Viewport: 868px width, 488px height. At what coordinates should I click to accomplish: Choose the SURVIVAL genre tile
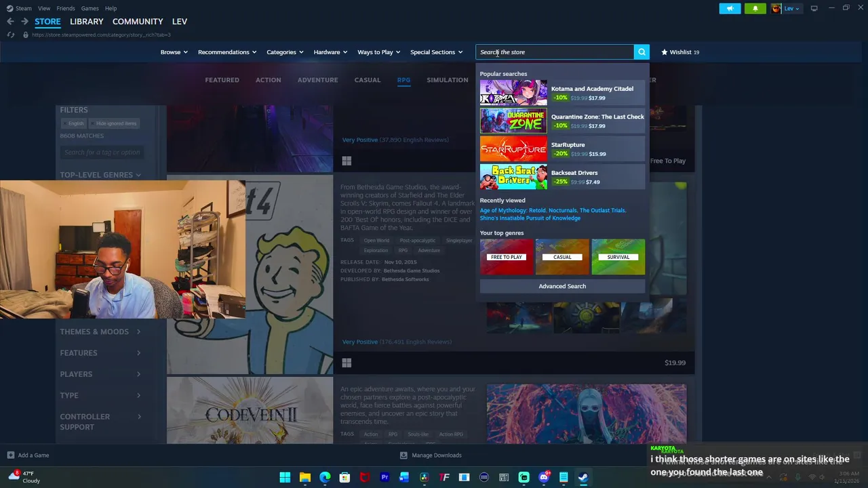coord(618,257)
